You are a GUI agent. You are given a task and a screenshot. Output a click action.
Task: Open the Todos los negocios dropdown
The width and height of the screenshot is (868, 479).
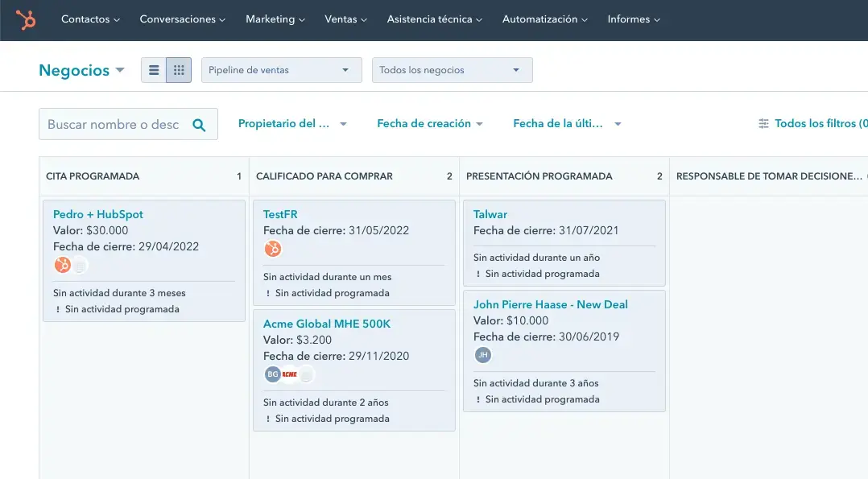pos(452,70)
